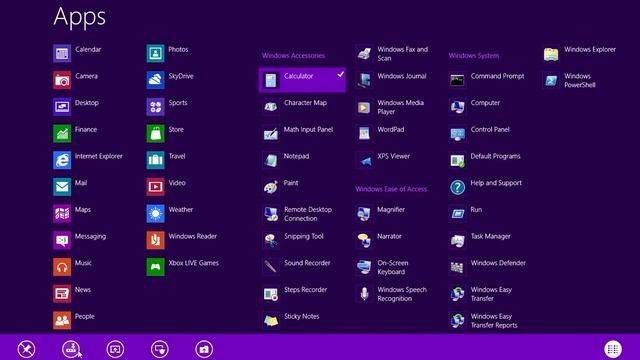The width and height of the screenshot is (640, 360).
Task: Click the open new window button
Action: click(115, 349)
